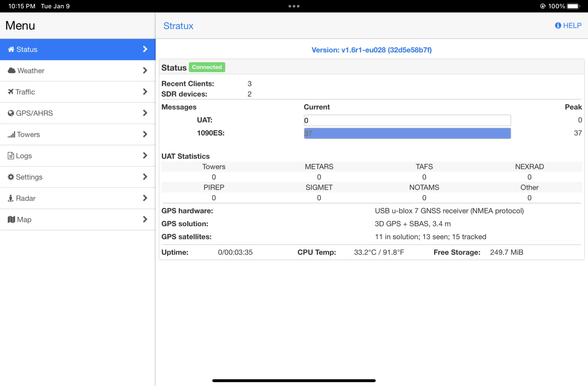Image resolution: width=588 pixels, height=386 pixels.
Task: Click the 1090ES blue progress bar
Action: (x=407, y=133)
